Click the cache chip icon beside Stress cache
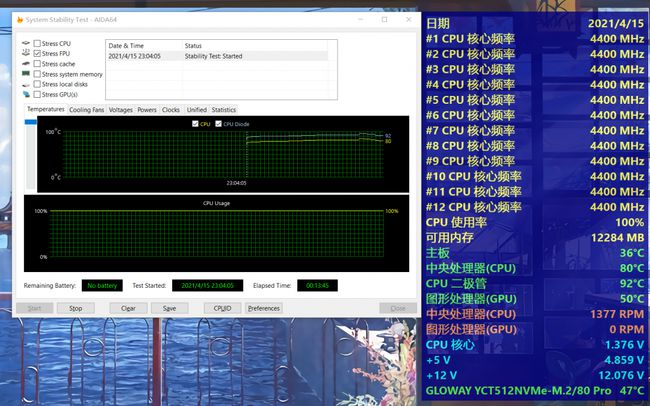This screenshot has width=650, height=406. [x=26, y=64]
